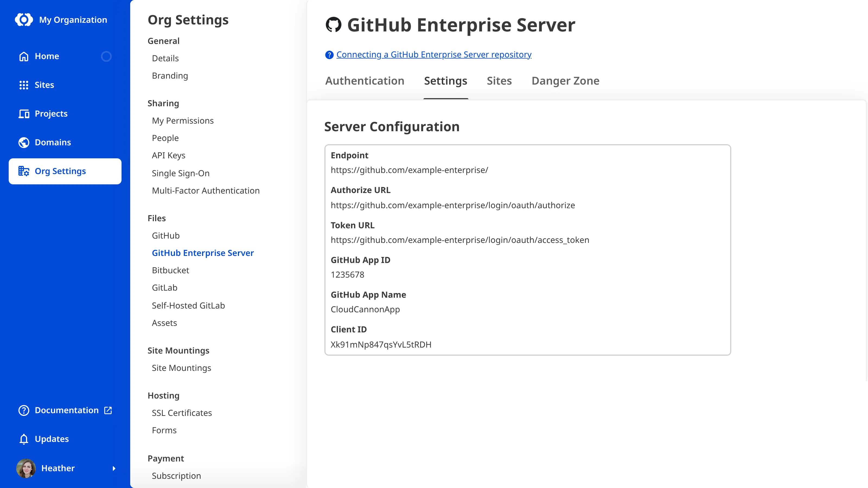Open My Permissions page
Screen dimensions: 868x488
(183, 121)
